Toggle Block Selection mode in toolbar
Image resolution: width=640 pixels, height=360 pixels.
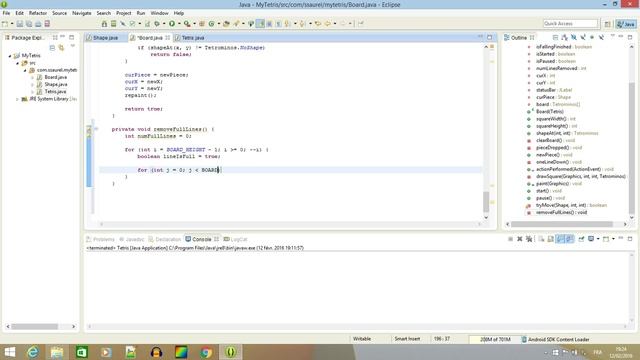269,24
